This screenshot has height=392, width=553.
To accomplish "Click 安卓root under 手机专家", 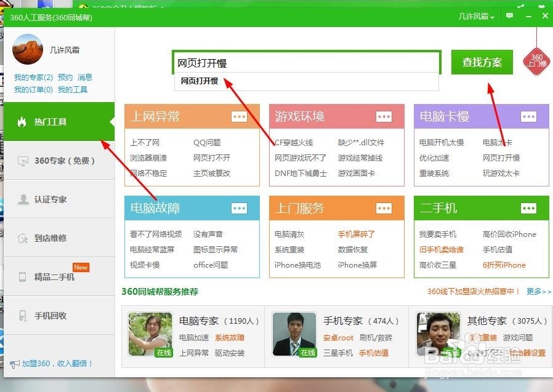I will tap(338, 338).
